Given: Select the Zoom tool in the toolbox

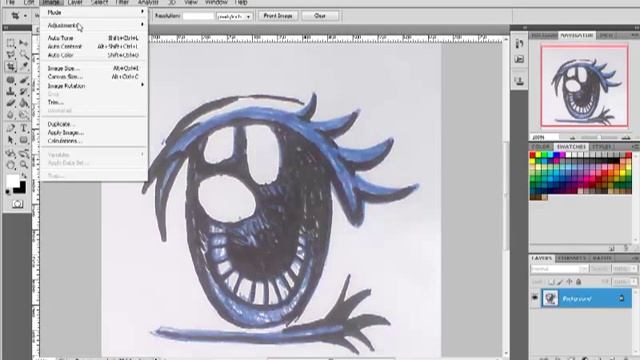Looking at the screenshot, I should tap(24, 165).
